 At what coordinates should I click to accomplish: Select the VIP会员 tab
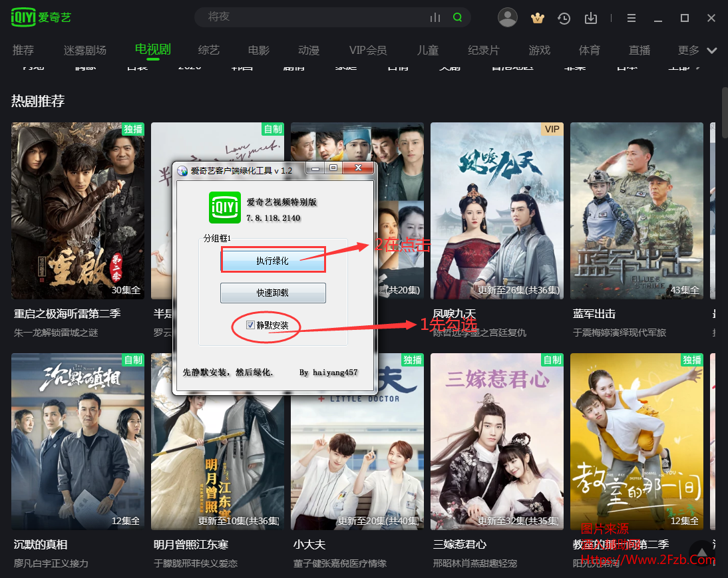367,51
